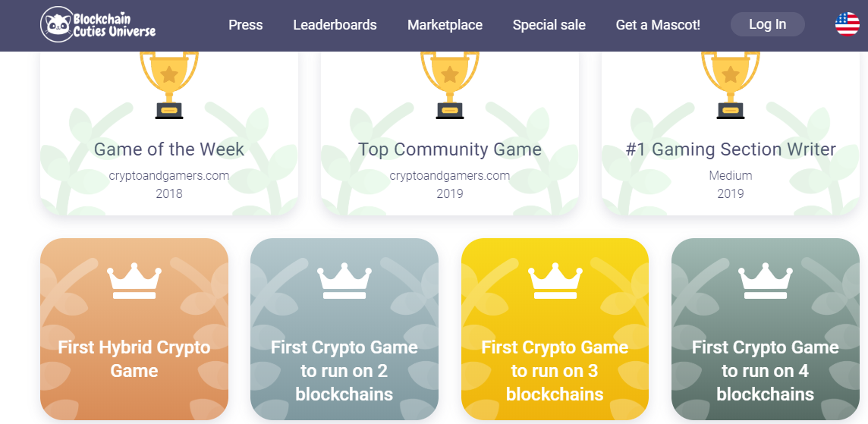
Task: Select Special sale in the navigation
Action: tap(549, 25)
